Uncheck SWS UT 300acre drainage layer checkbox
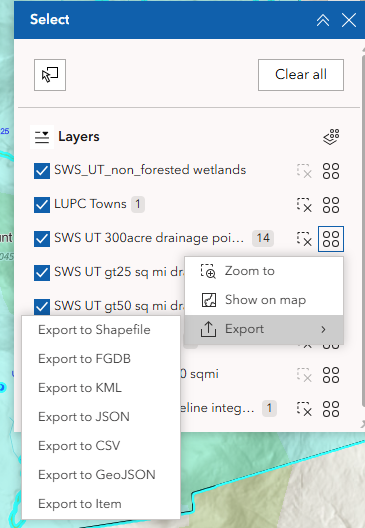 pos(42,239)
